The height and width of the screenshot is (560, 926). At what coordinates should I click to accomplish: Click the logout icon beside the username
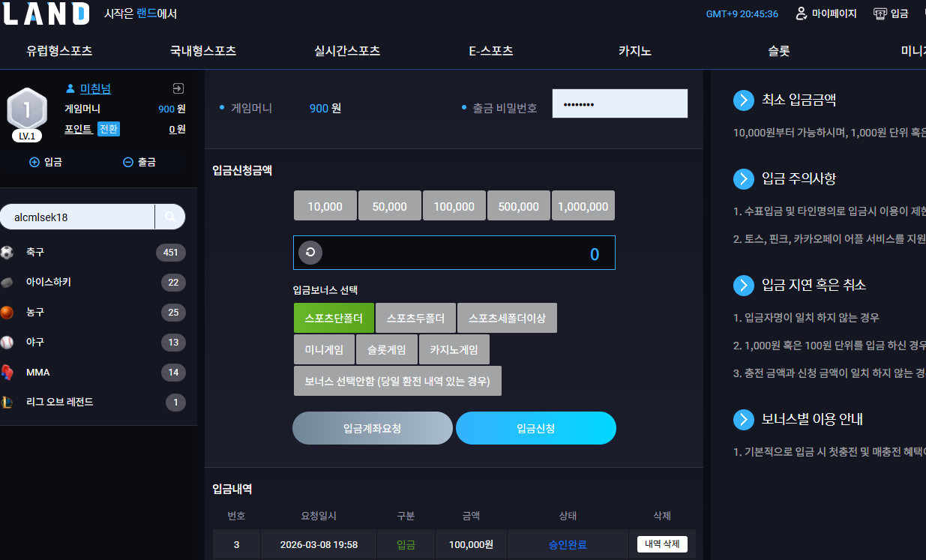click(x=178, y=88)
